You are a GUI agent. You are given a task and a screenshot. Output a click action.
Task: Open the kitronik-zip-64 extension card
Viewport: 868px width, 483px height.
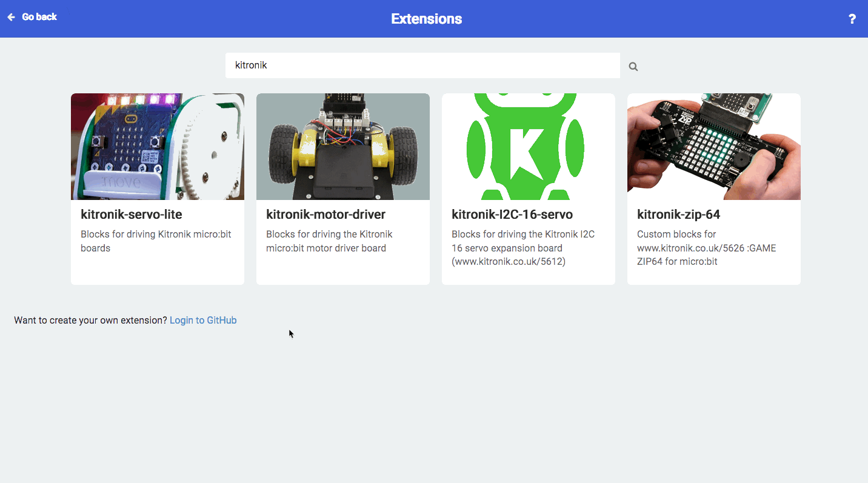(713, 188)
